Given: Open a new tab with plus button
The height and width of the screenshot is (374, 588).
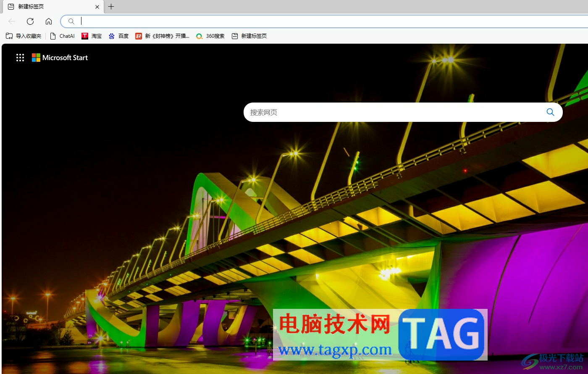Looking at the screenshot, I should coord(111,7).
